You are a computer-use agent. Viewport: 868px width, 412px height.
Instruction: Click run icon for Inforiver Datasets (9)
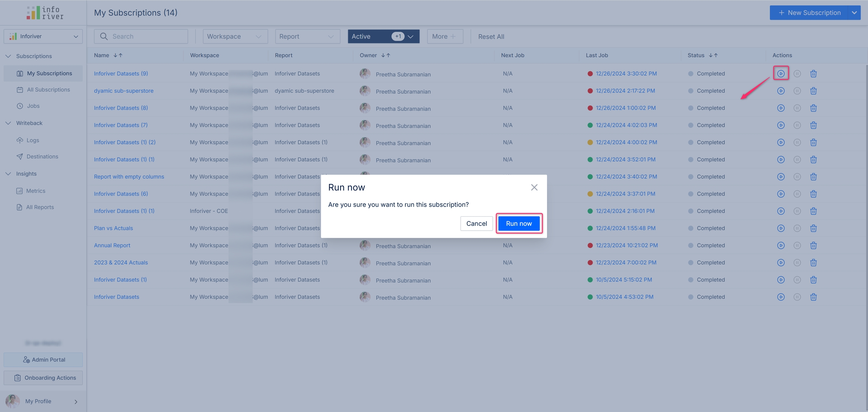coord(781,74)
